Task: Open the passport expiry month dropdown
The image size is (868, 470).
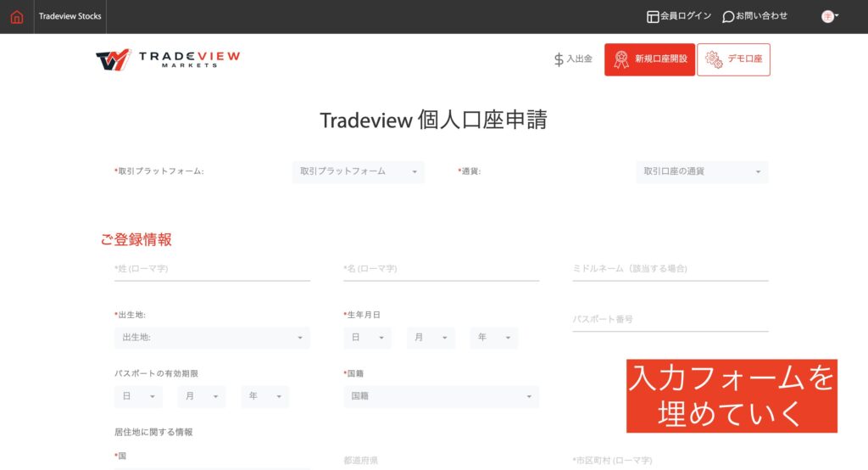Action: click(202, 396)
